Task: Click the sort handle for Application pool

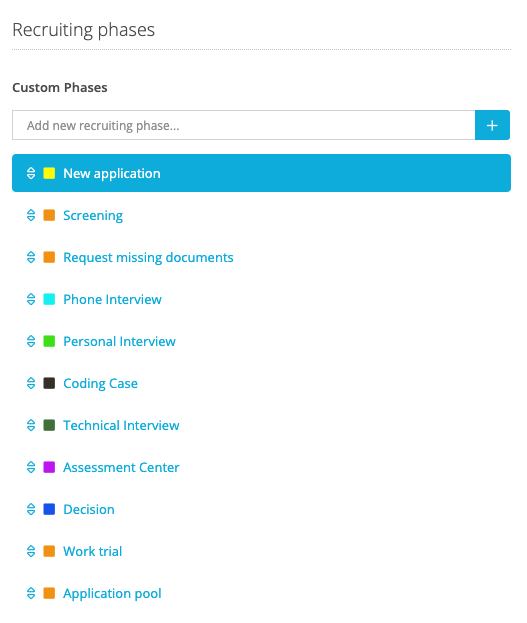Action: 31,593
